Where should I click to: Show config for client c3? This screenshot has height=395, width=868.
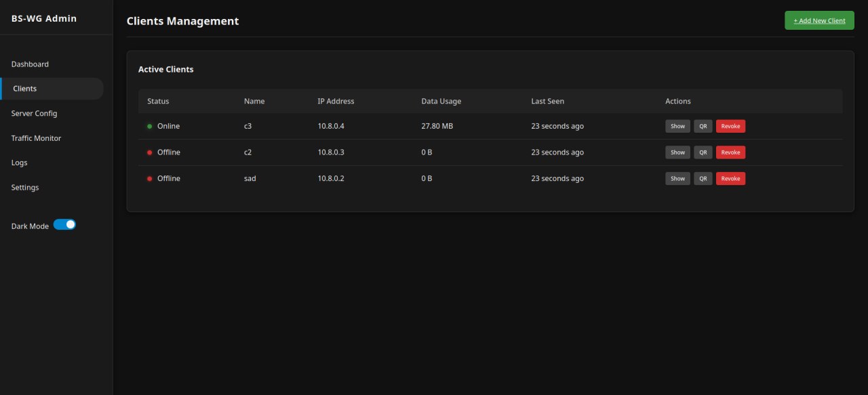tap(677, 126)
